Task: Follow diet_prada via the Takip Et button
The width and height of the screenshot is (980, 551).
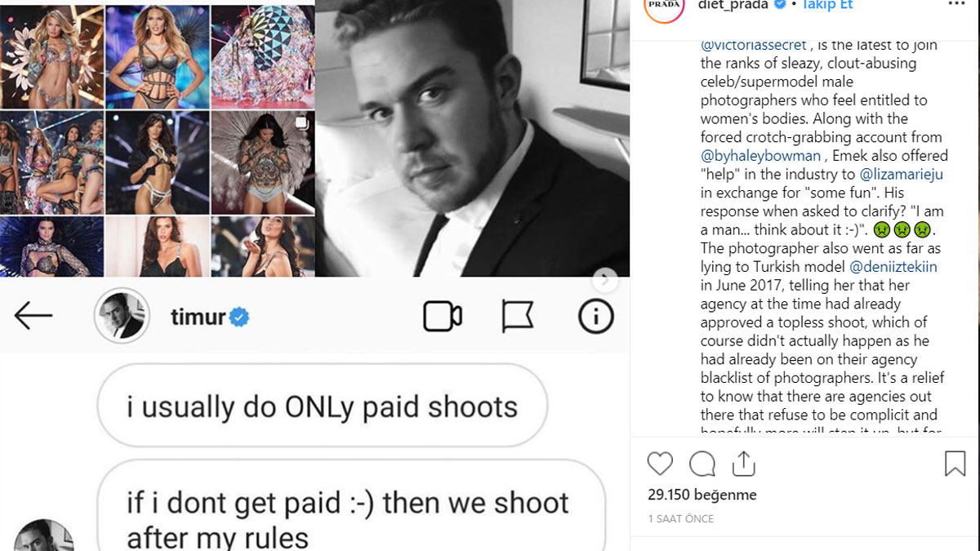Action: click(x=825, y=5)
